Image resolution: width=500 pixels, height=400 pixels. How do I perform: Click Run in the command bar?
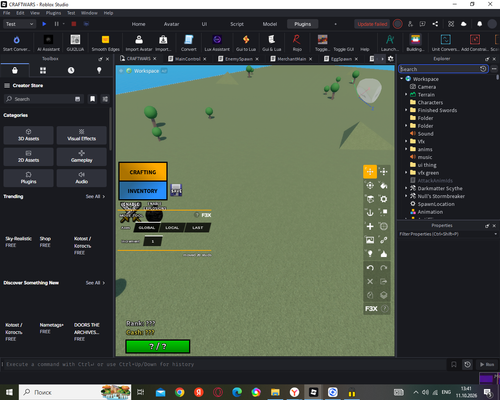point(487,364)
